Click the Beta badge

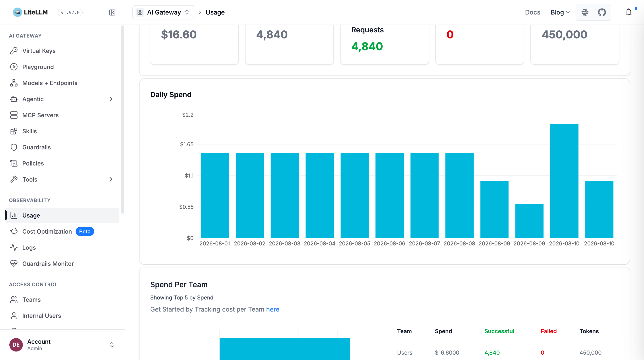(85, 231)
